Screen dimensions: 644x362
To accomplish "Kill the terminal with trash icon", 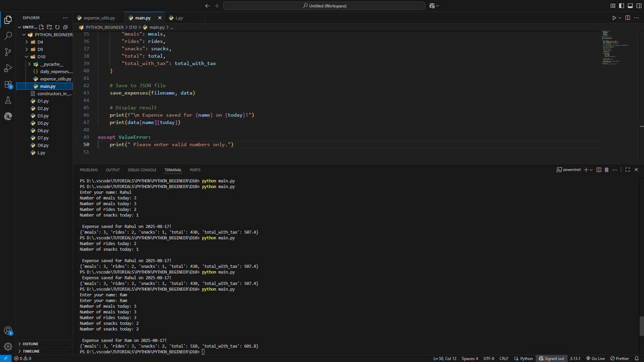I will [x=606, y=170].
